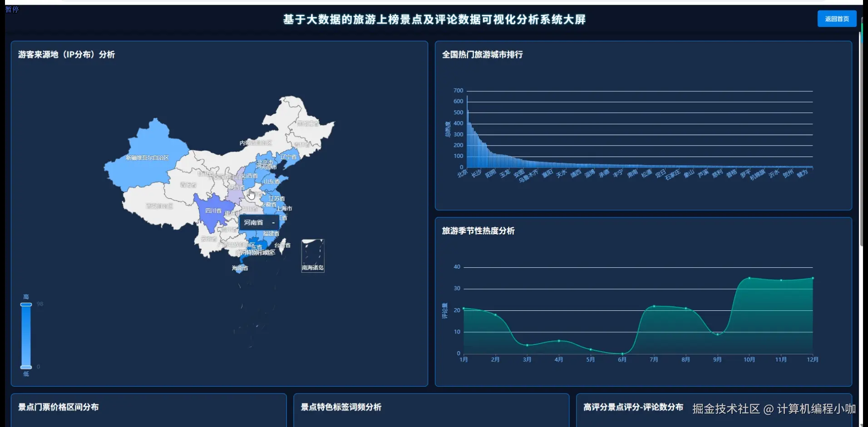868x427 pixels.
Task: Click the 7月 data point on the seasonal chart
Action: click(654, 306)
